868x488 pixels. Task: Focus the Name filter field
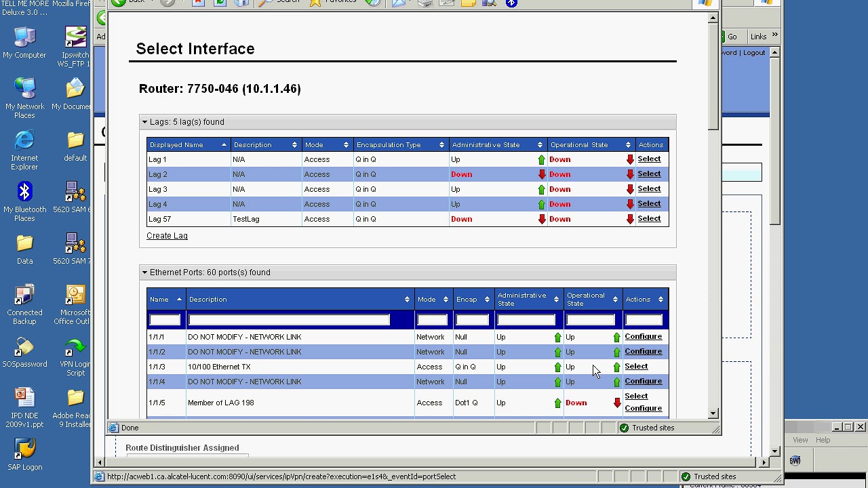coord(165,320)
